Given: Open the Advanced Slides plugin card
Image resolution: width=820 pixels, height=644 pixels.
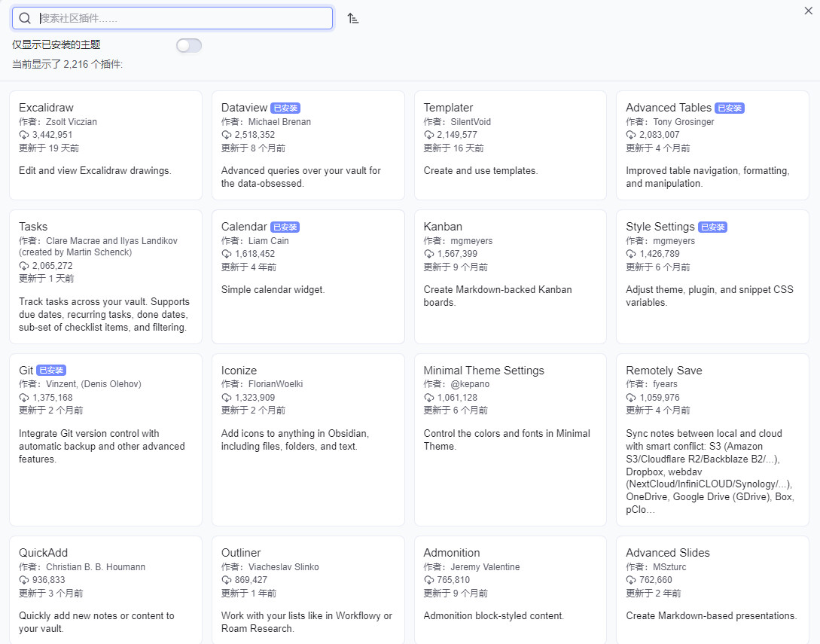Looking at the screenshot, I should [712, 589].
